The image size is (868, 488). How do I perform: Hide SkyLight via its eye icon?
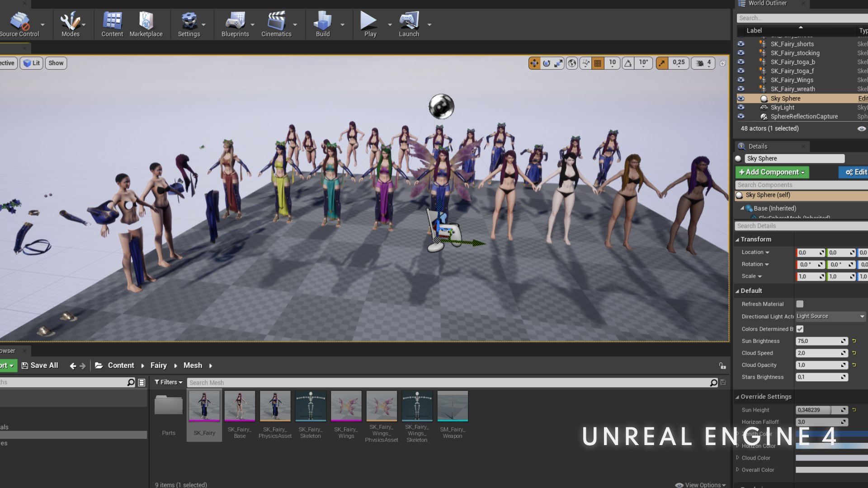click(741, 108)
